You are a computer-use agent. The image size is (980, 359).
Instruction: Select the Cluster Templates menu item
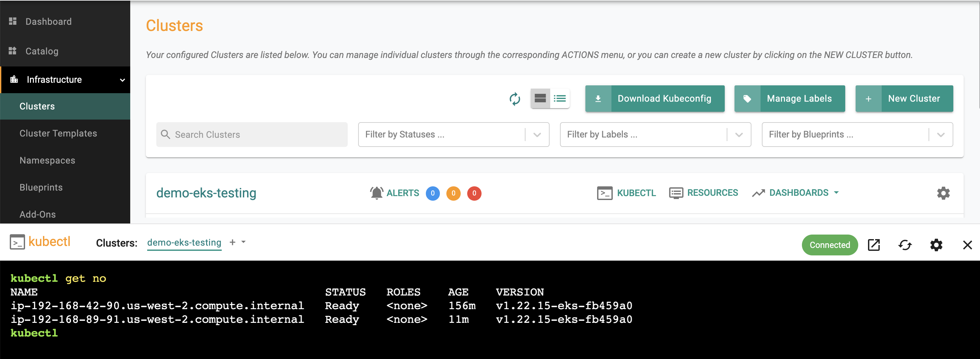[58, 133]
